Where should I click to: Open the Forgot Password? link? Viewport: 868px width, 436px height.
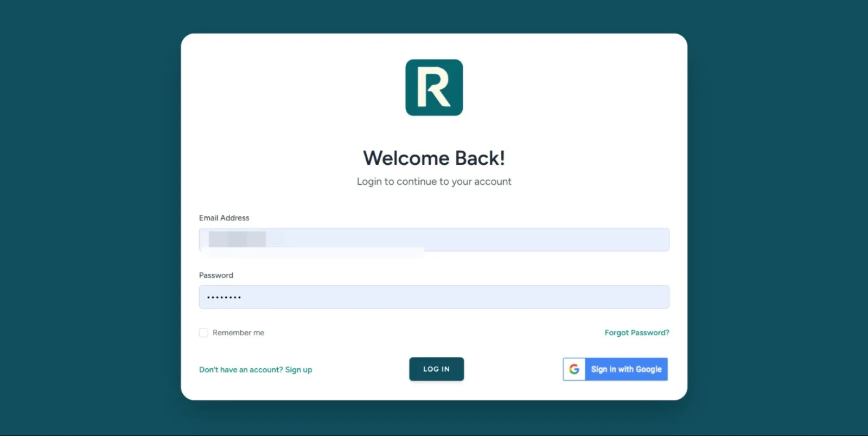637,332
